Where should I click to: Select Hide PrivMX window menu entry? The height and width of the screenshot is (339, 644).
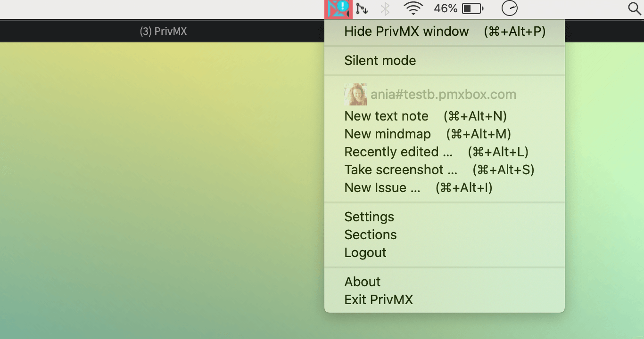pyautogui.click(x=445, y=32)
